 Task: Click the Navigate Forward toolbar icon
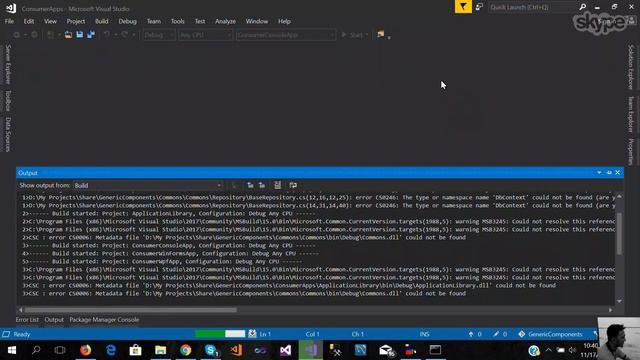35,35
